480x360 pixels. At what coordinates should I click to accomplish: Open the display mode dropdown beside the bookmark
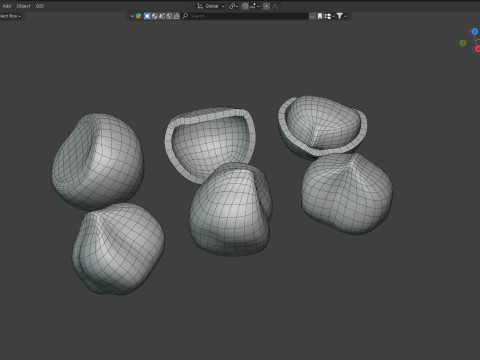(329, 16)
